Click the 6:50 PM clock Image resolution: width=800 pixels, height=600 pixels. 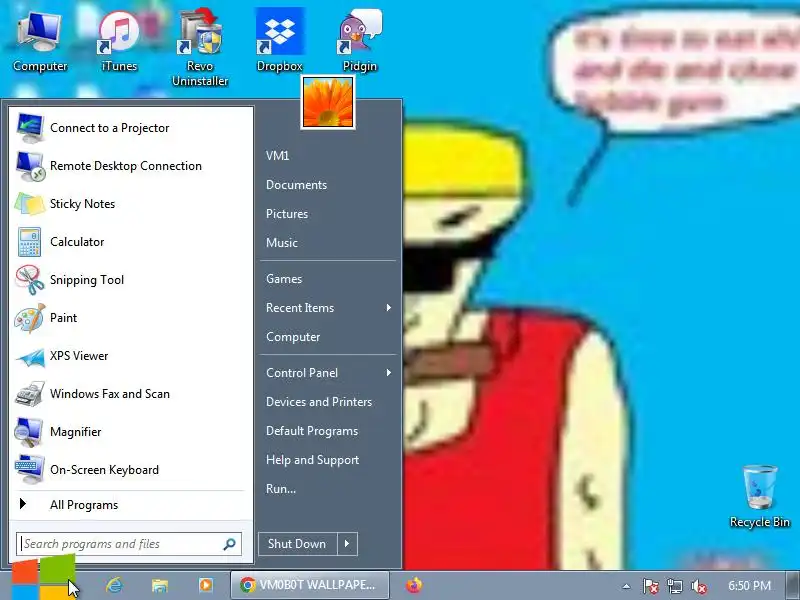pyautogui.click(x=749, y=586)
